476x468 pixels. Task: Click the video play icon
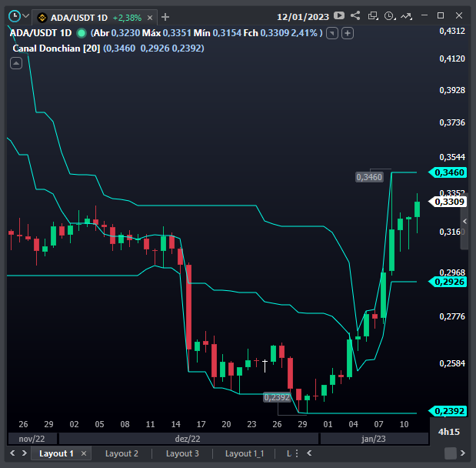click(x=339, y=15)
